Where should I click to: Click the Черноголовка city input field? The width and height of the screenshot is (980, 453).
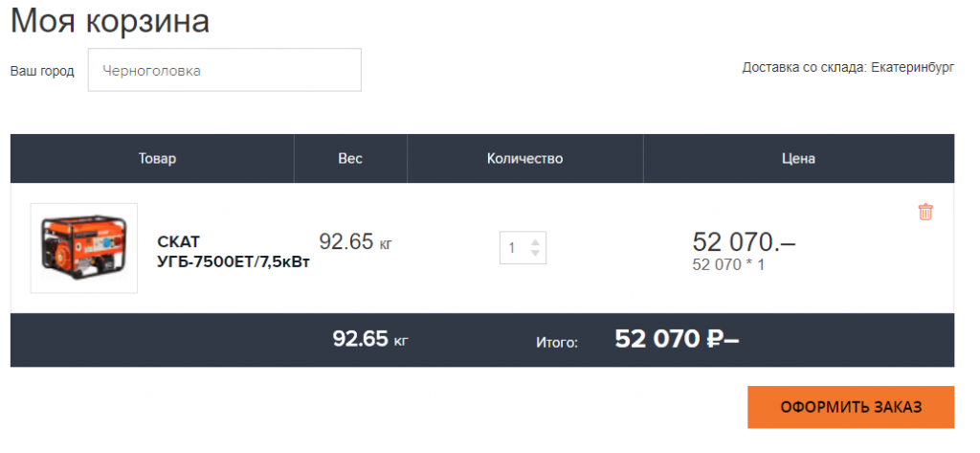click(224, 70)
